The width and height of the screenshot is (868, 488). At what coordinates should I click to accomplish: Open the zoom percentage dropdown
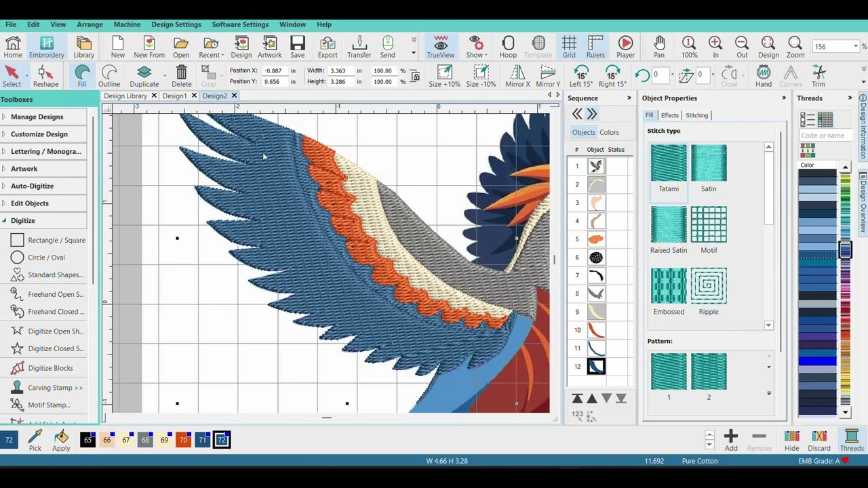coord(856,46)
